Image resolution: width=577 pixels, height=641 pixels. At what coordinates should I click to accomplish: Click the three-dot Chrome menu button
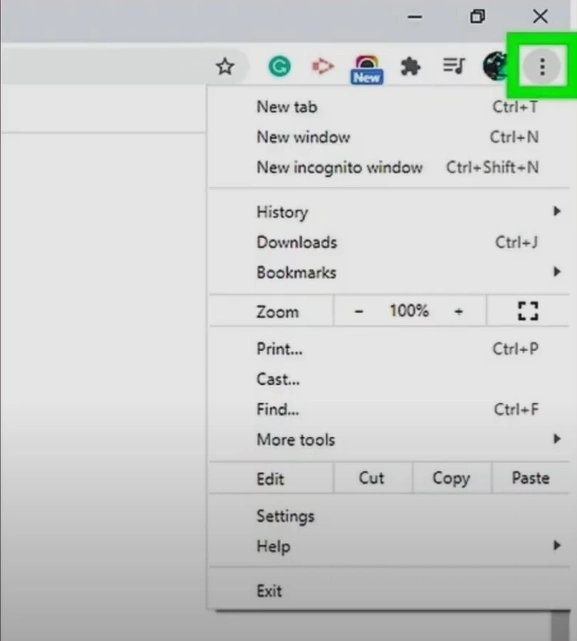[542, 67]
